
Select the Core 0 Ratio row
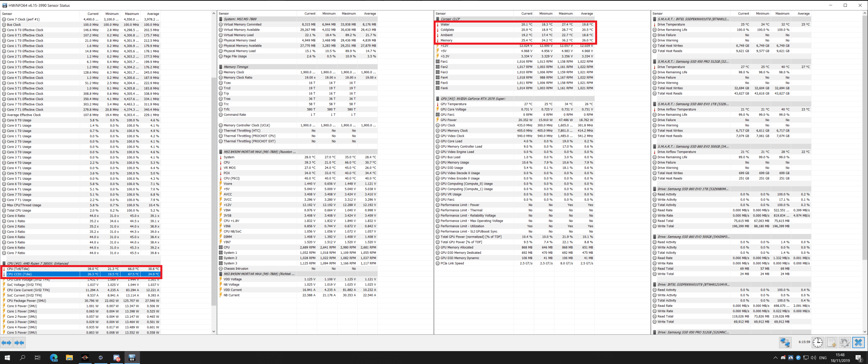point(81,216)
